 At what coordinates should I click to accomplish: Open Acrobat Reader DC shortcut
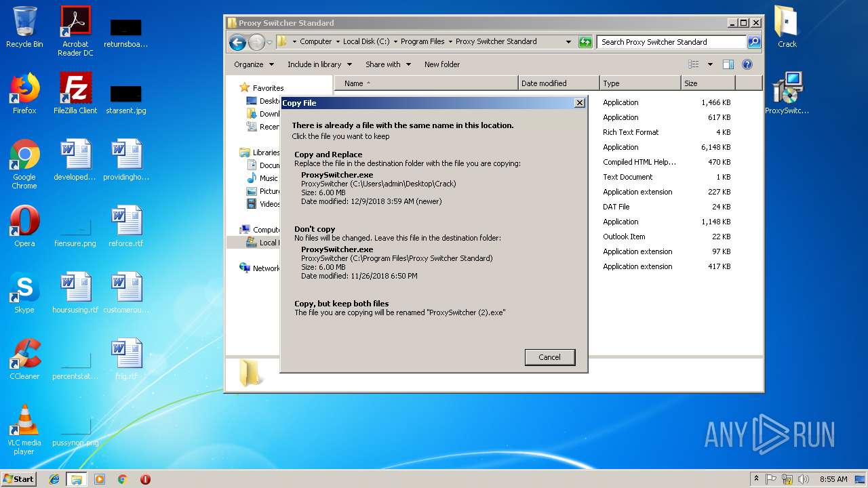(75, 31)
